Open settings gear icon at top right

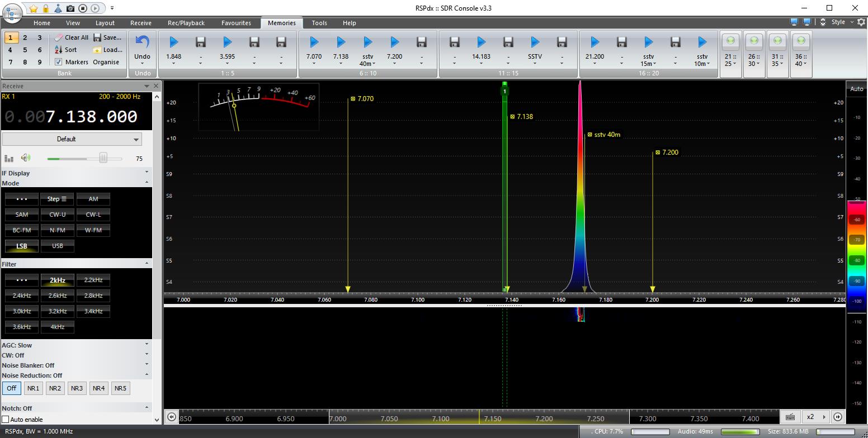[861, 22]
